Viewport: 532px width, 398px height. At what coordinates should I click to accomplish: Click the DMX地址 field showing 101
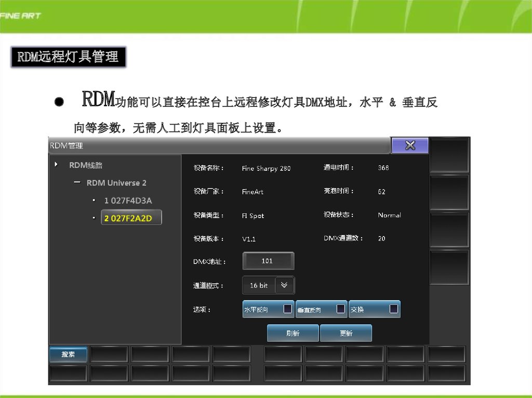[268, 261]
